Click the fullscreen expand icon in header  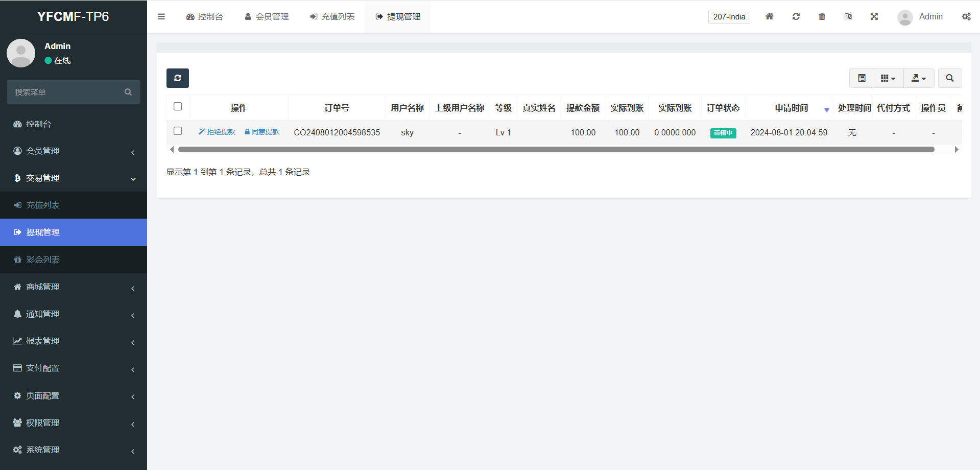(x=874, y=17)
